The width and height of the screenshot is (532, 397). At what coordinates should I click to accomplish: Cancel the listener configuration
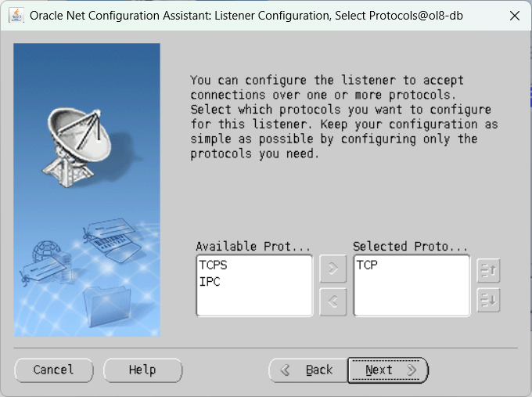coord(54,370)
